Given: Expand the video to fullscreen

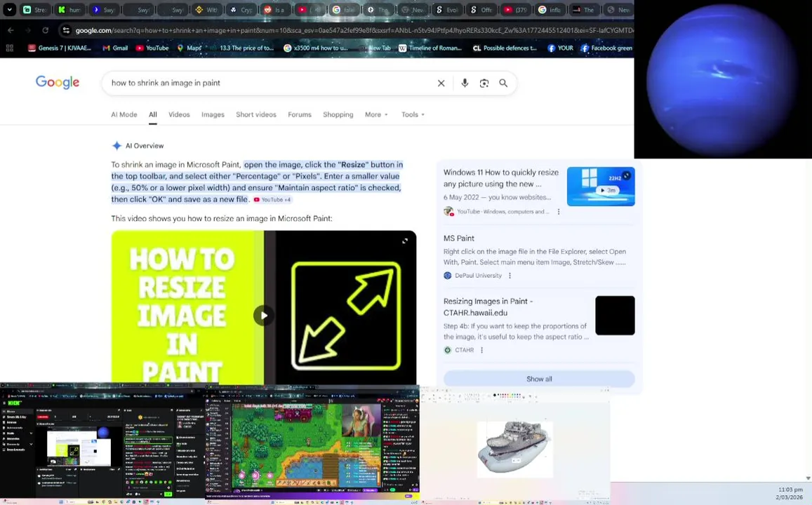Looking at the screenshot, I should point(405,241).
